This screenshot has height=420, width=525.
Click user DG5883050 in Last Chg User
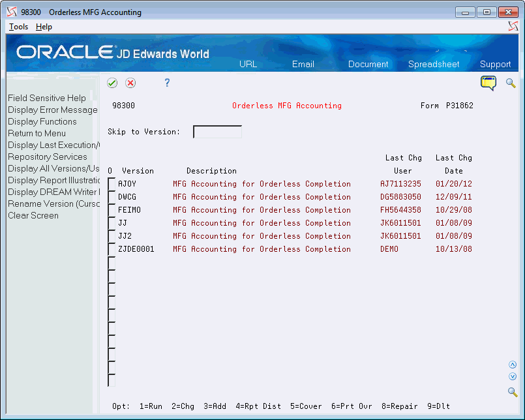(x=400, y=197)
